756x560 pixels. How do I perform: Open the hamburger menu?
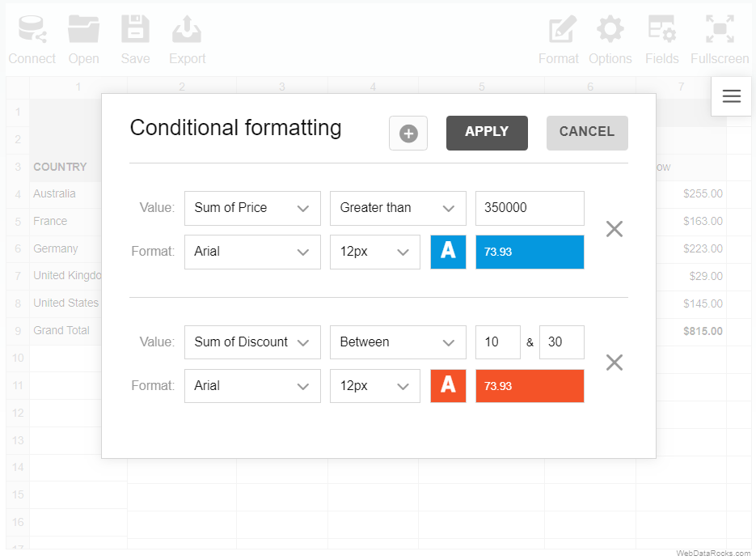(x=731, y=95)
